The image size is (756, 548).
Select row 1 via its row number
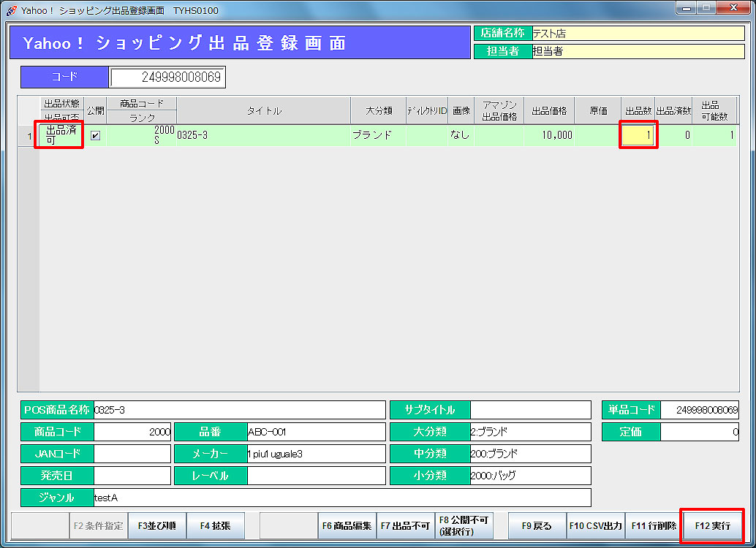[x=29, y=135]
